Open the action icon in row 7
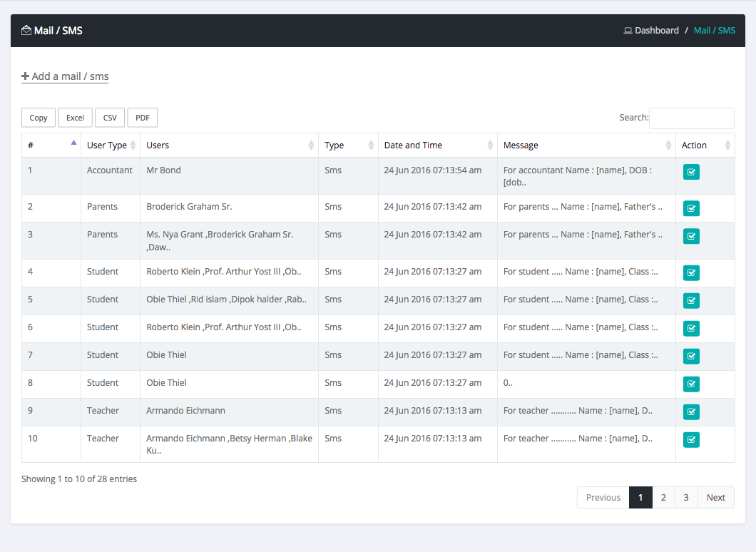This screenshot has height=552, width=756. [x=691, y=357]
